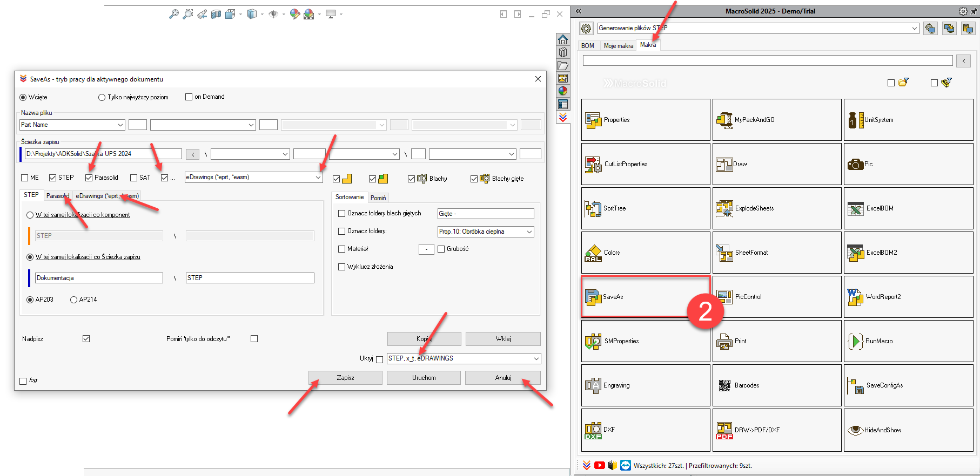Open the PicControl macro

[777, 297]
